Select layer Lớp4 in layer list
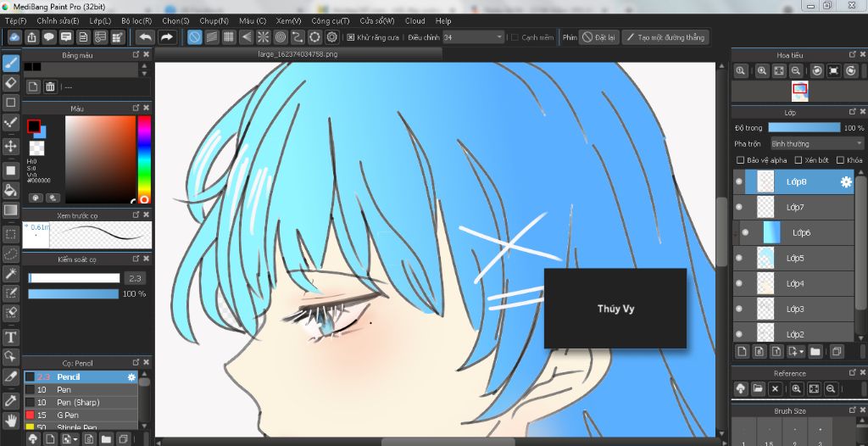Image resolution: width=868 pixels, height=446 pixels. pos(793,284)
